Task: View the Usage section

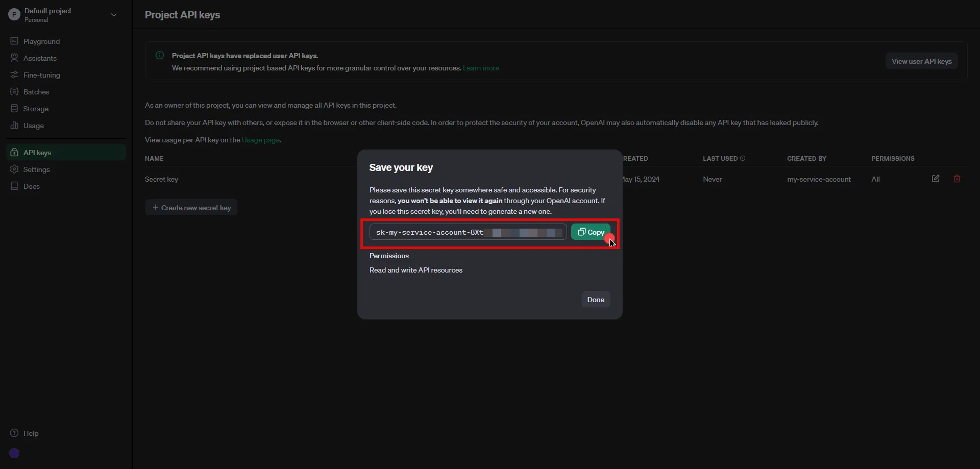Action: click(x=34, y=126)
